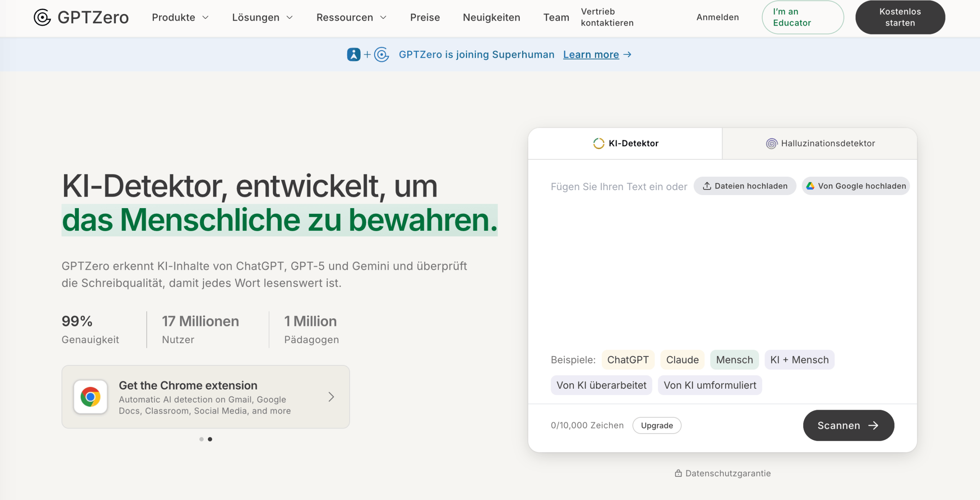Select the second carousel dot
This screenshot has width=980, height=500.
(210, 439)
